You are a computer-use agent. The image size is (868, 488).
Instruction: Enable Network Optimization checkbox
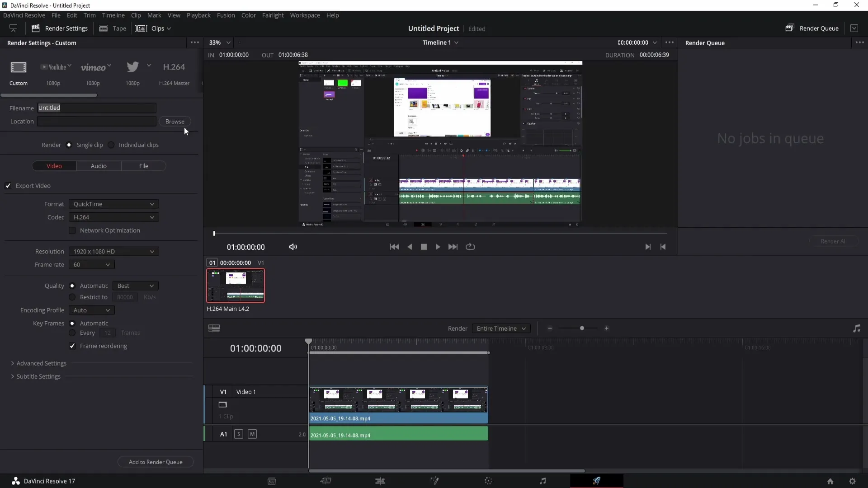point(72,230)
